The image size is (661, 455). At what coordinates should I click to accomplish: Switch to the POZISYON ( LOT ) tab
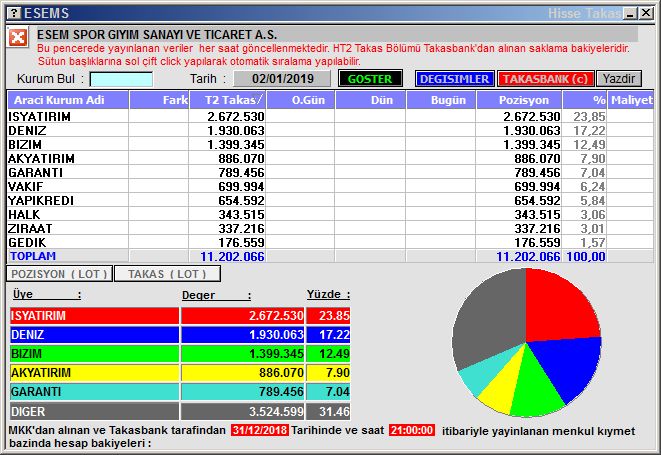click(59, 273)
